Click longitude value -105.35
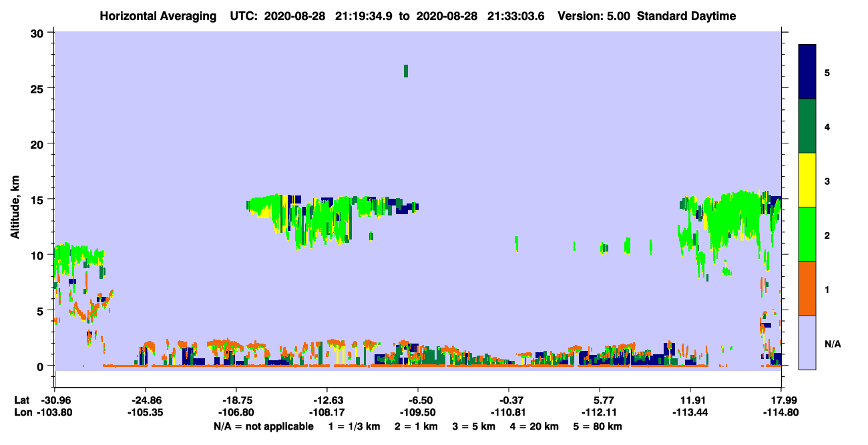 146,412
